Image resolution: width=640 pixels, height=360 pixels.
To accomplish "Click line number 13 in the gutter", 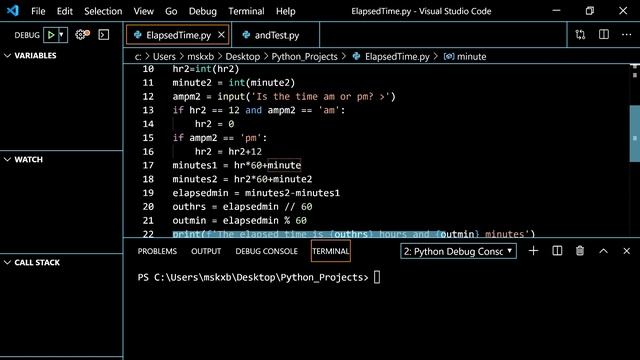I will click(x=148, y=110).
